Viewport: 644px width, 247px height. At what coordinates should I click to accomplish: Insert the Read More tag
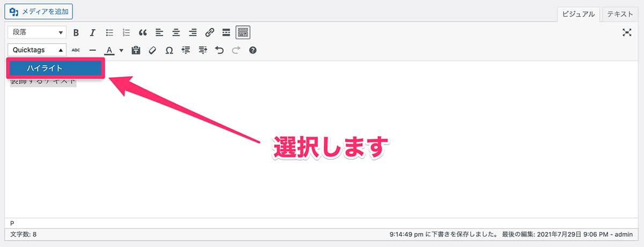pos(226,33)
